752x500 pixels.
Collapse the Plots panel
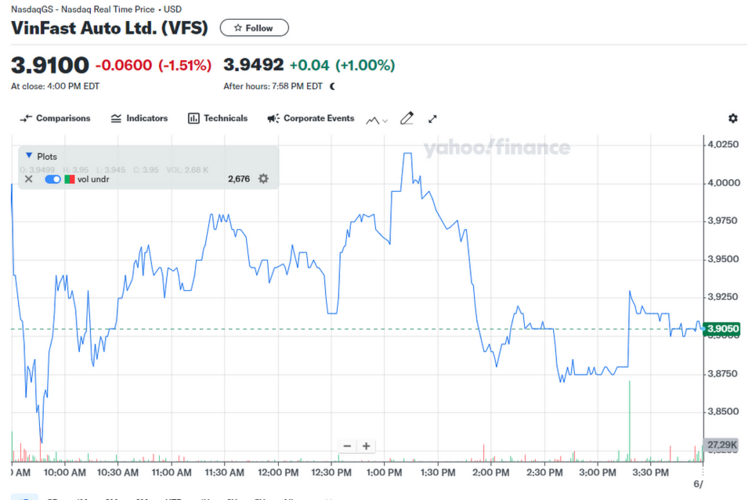pyautogui.click(x=28, y=156)
